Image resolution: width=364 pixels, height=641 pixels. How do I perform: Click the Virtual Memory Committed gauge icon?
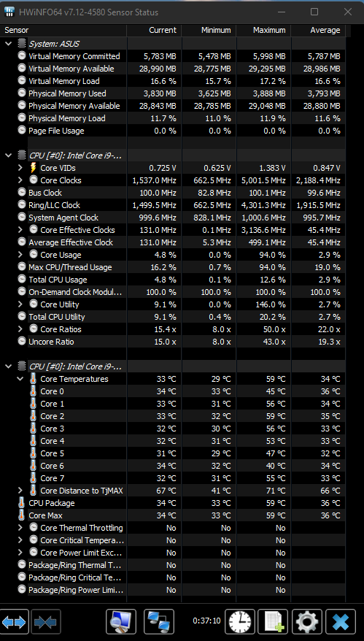[22, 56]
